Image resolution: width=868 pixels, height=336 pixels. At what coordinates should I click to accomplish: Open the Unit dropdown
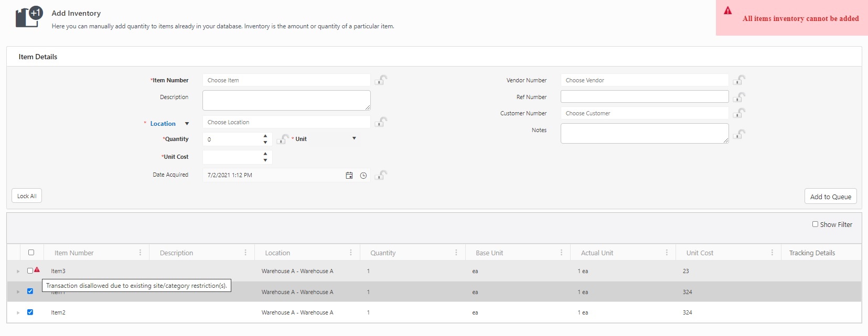354,138
